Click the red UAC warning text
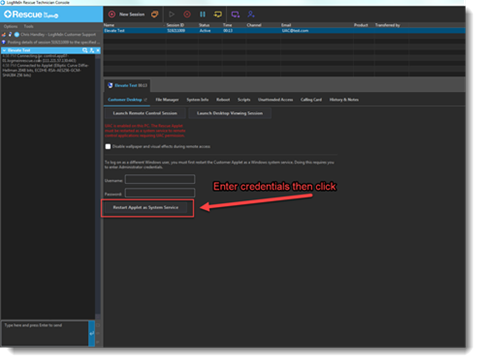The height and width of the screenshot is (362, 480). pyautogui.click(x=145, y=131)
